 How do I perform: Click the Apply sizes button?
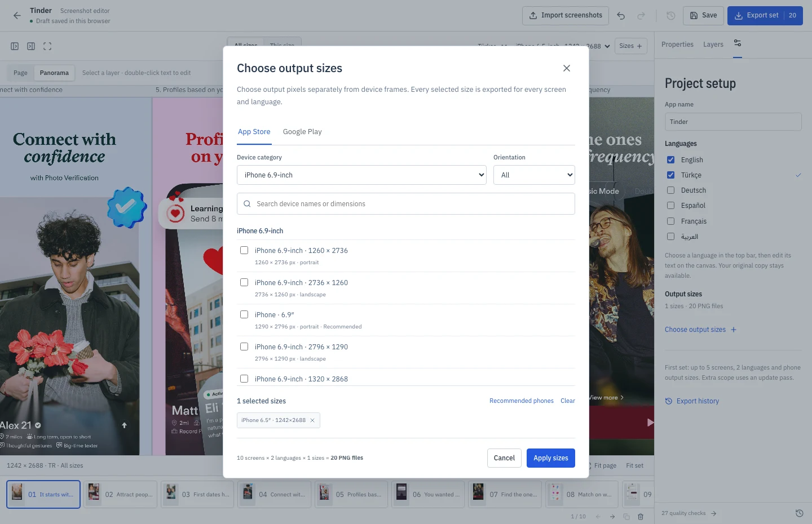pyautogui.click(x=551, y=458)
